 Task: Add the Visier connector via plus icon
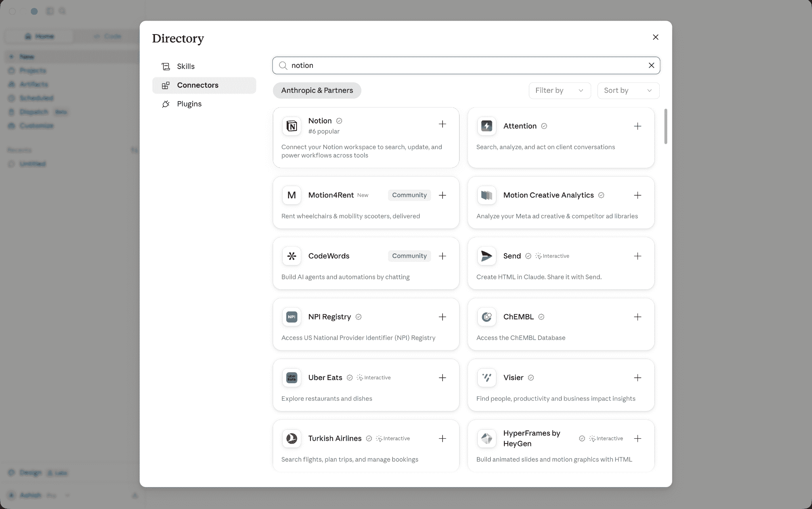(638, 378)
